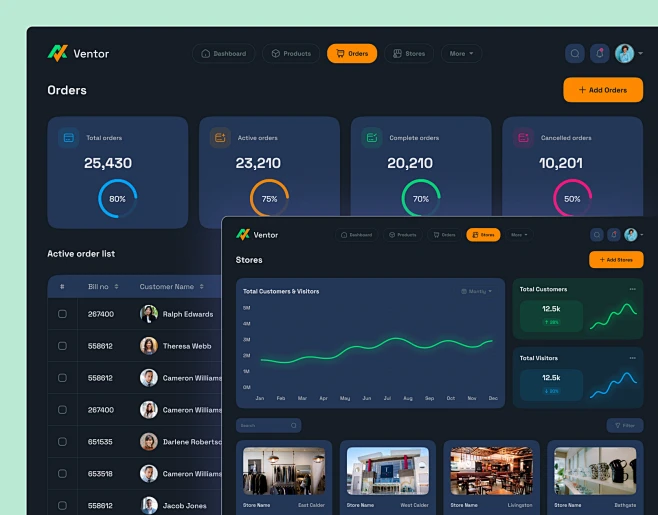Viewport: 658px width, 515px height.
Task: Open Dashboard tab in Stores window
Action: pyautogui.click(x=356, y=235)
